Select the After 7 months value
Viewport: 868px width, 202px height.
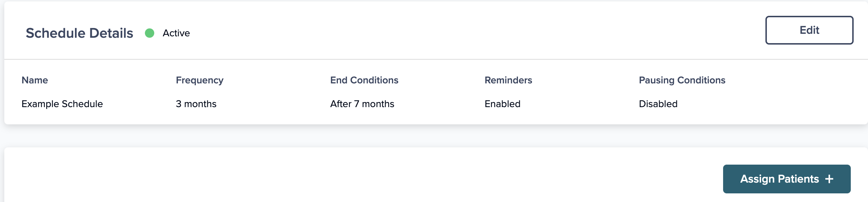click(362, 104)
